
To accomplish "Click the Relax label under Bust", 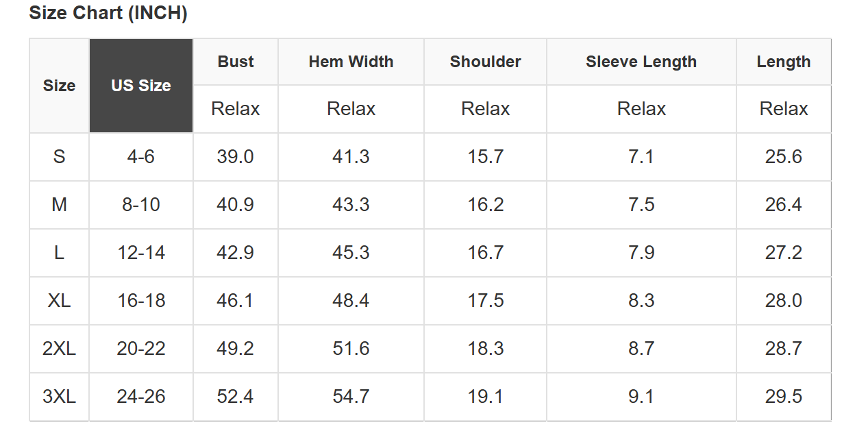I will click(x=236, y=109).
